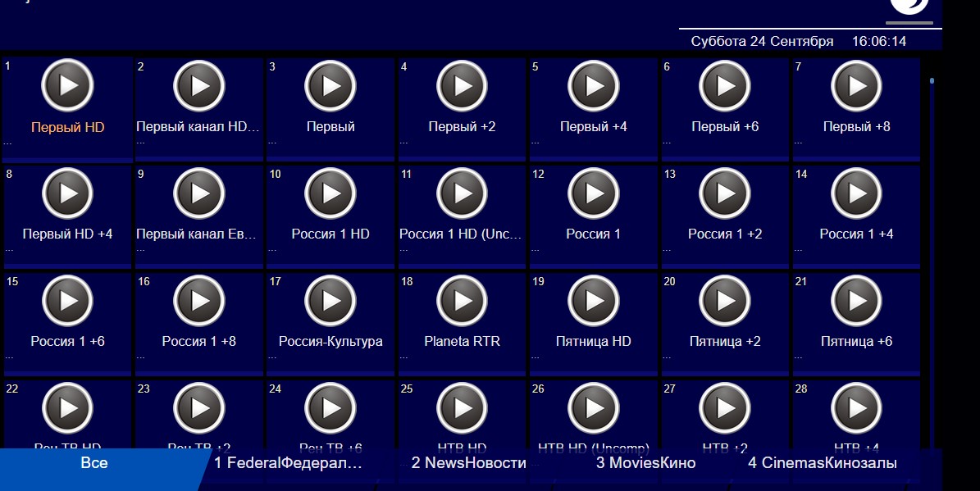
Task: Play the Пятница HD channel
Action: [x=594, y=301]
